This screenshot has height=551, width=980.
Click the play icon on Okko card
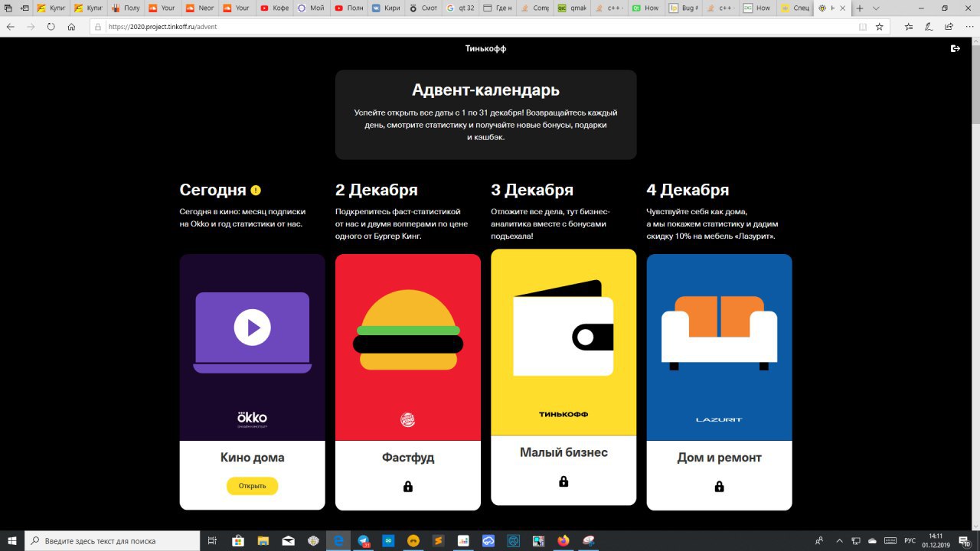click(x=252, y=328)
